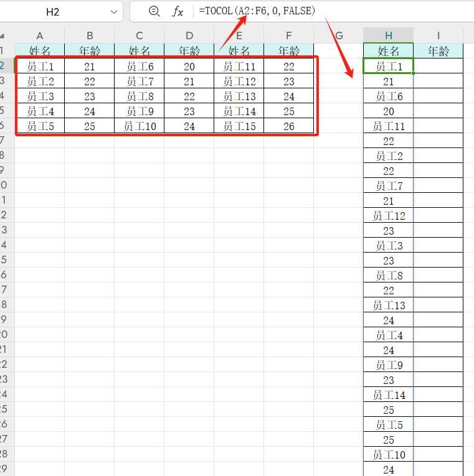Screen dimensions: 474x476
Task: Select column H cell showing 员工2
Action: [388, 156]
